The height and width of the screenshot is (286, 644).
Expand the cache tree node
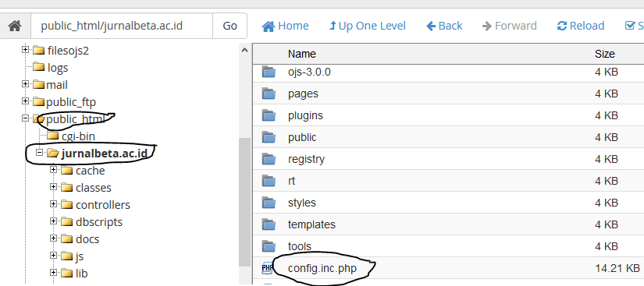point(53,170)
